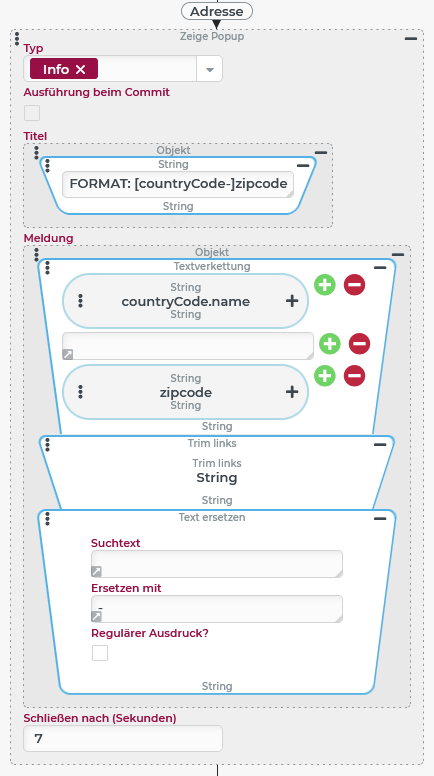
Task: Collapse the Trim links block
Action: click(x=380, y=445)
